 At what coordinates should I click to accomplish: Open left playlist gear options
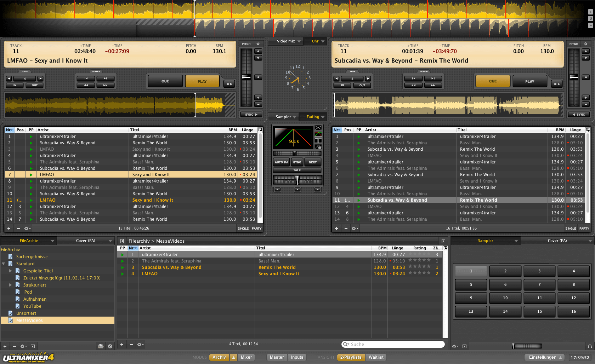tap(27, 229)
